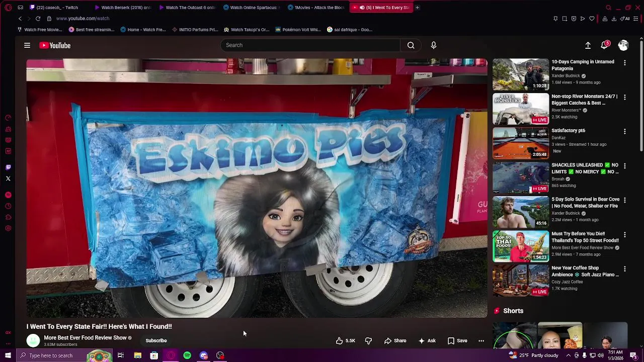Open options for Thailand's Top 50 Street Foods video
The height and width of the screenshot is (362, 644).
625,235
